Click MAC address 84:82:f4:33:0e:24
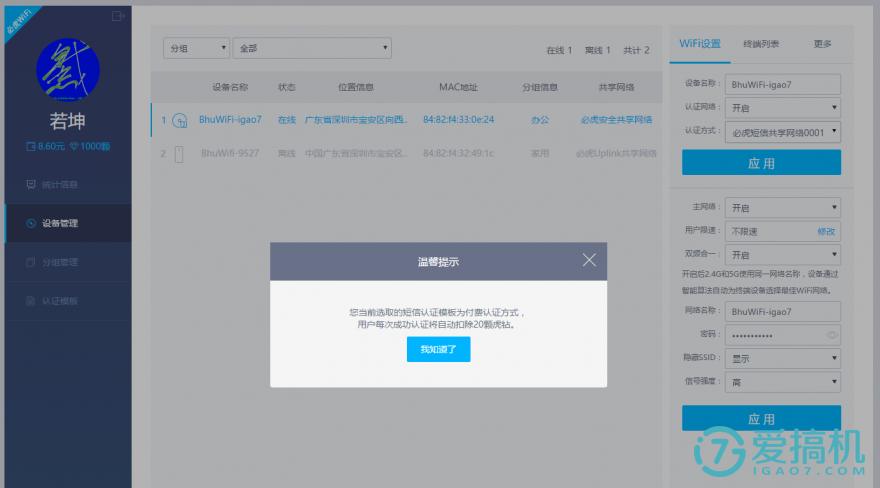Image resolution: width=880 pixels, height=488 pixels. point(459,119)
